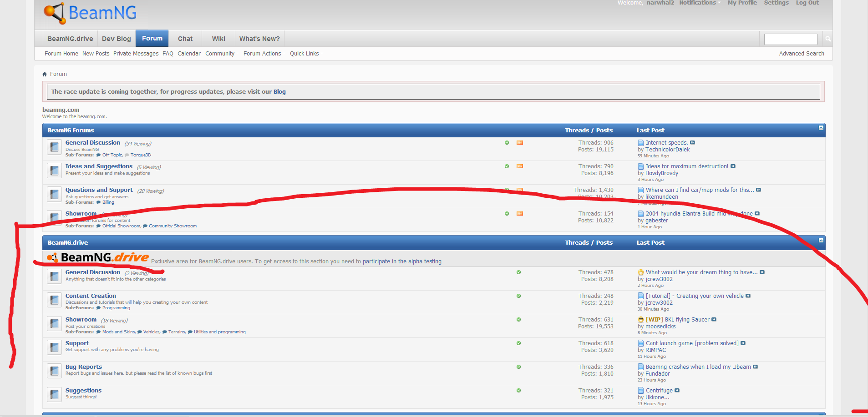Viewport: 868px width, 417px height.
Task: Click the BeamNG.drive banner logo
Action: [x=98, y=257]
